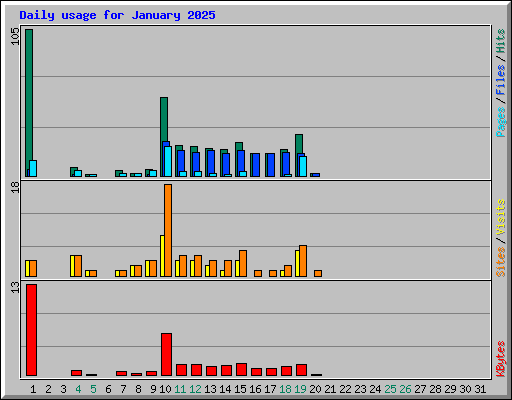Select the orange Sites bar for day 10
The width and height of the screenshot is (512, 400).
(168, 230)
